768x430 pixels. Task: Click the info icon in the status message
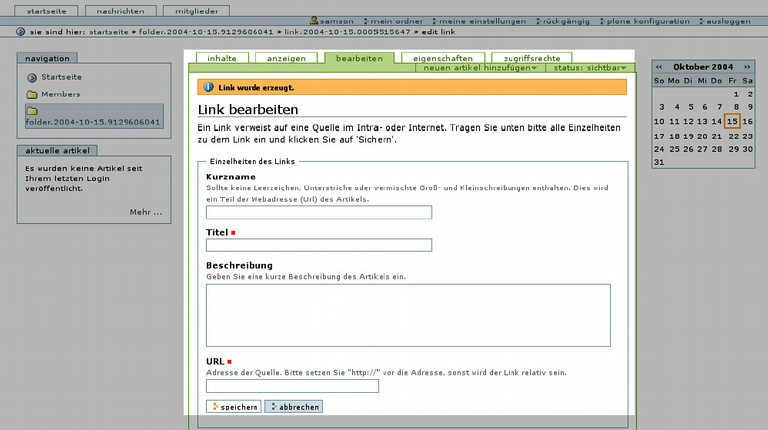tap(208, 87)
